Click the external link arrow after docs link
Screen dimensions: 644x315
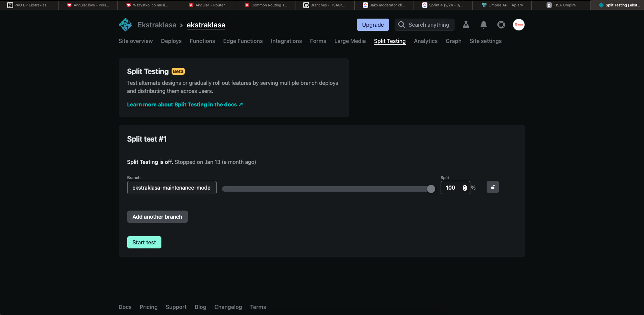pyautogui.click(x=241, y=104)
